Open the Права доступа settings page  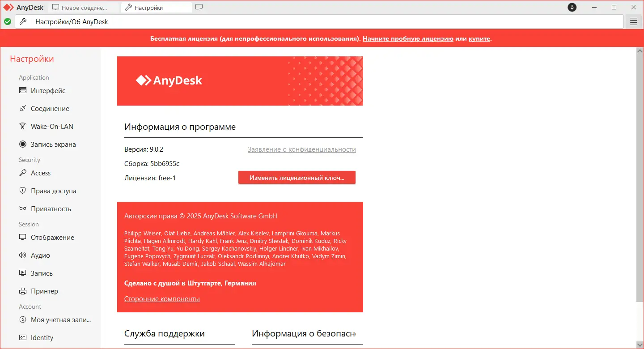tap(53, 191)
